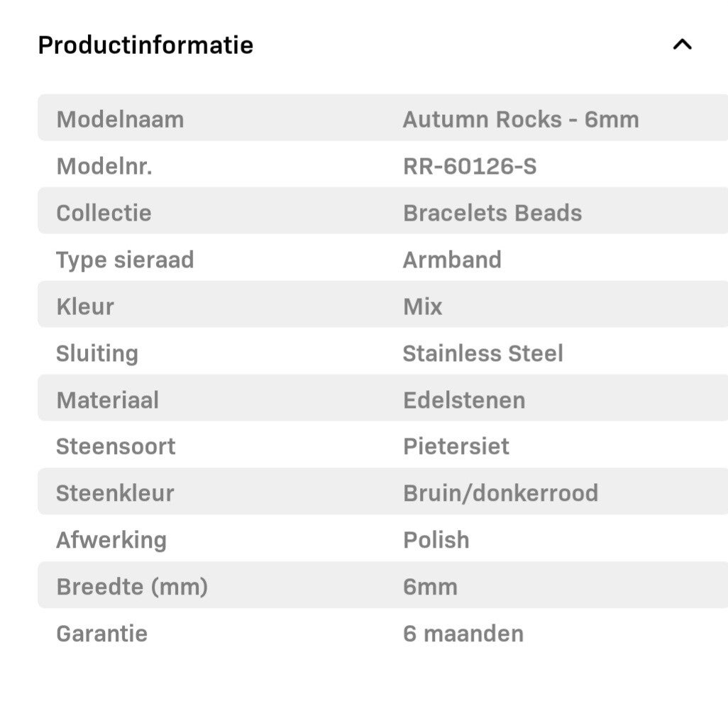This screenshot has width=728, height=701.
Task: Select the Steensoort label
Action: (116, 446)
